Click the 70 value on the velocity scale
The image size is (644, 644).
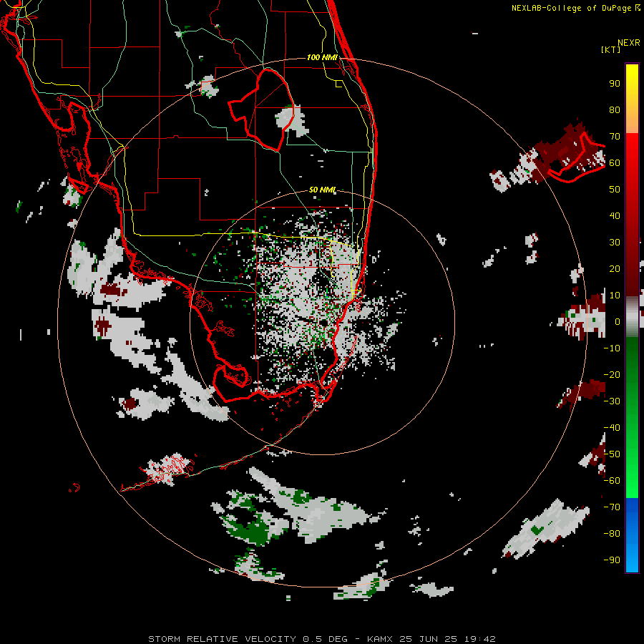(615, 137)
